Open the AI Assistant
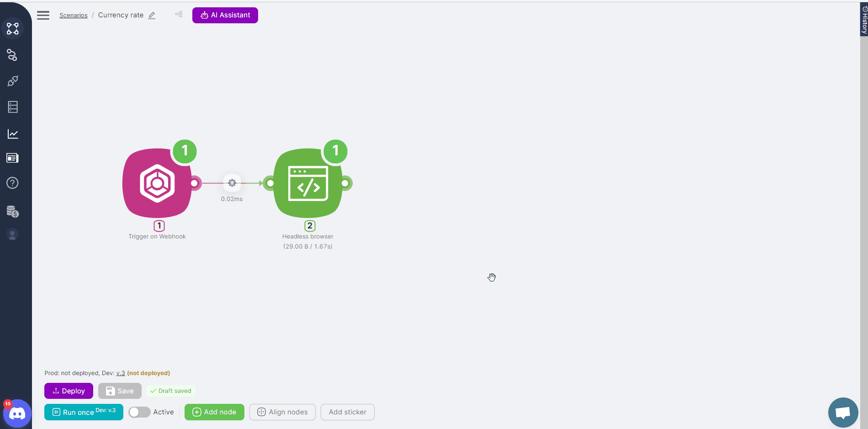868x429 pixels. (x=225, y=15)
